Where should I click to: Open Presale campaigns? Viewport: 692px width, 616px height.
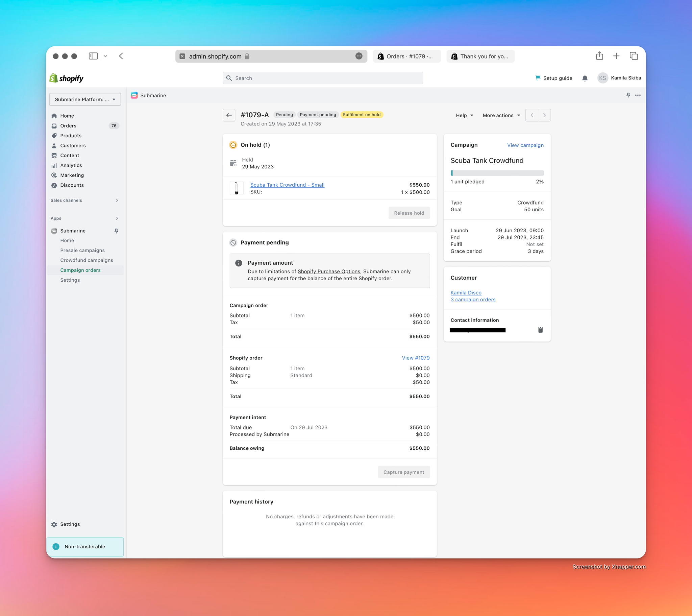click(x=82, y=251)
